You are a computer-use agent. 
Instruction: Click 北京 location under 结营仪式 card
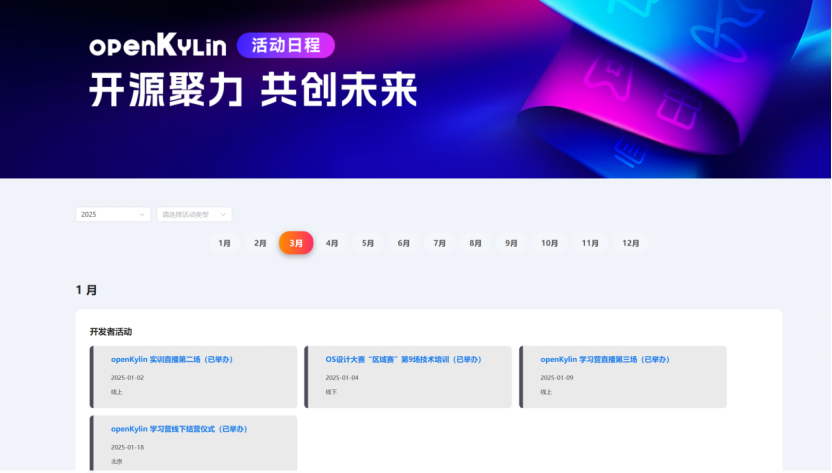click(x=117, y=462)
